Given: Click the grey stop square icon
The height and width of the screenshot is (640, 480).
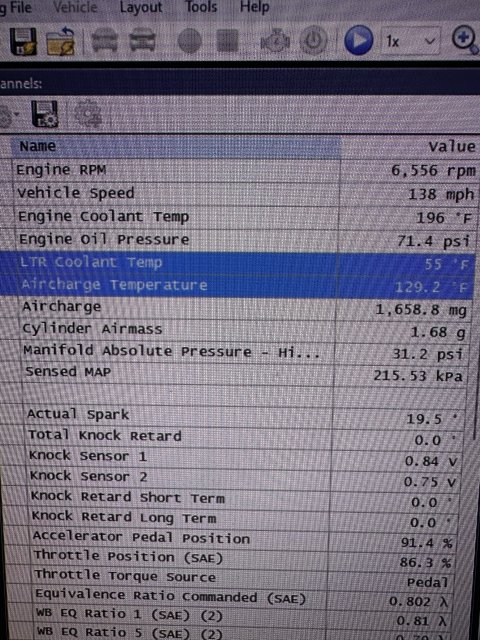Looking at the screenshot, I should click(x=227, y=41).
